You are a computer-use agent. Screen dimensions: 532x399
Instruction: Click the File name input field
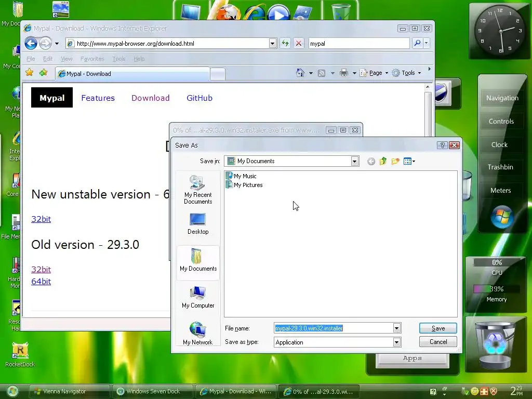334,328
